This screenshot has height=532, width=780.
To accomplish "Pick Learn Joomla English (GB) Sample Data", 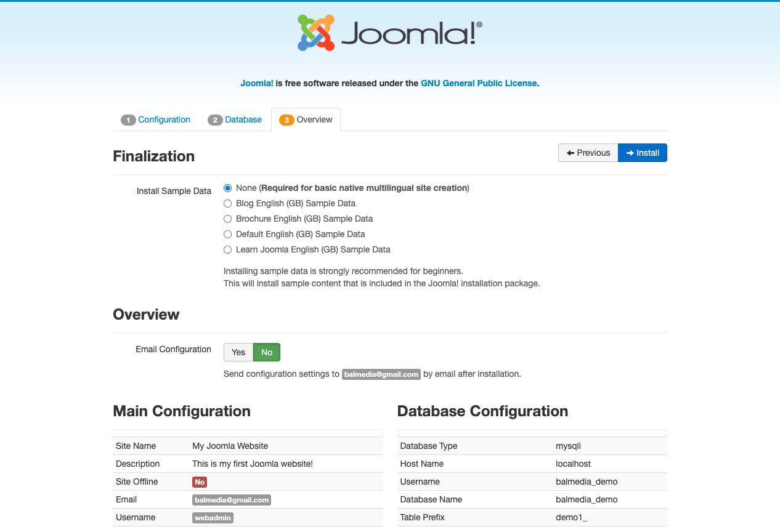I will click(x=228, y=249).
